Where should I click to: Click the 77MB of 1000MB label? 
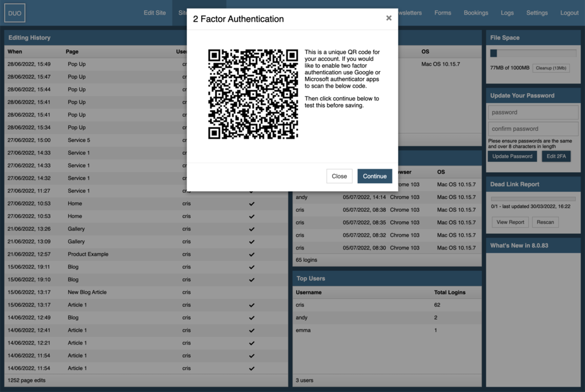[x=509, y=68]
